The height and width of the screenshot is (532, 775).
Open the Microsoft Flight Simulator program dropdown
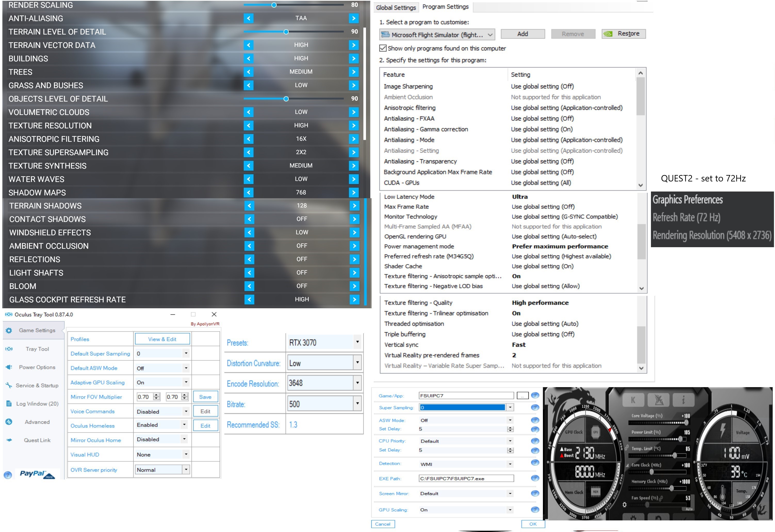tap(437, 35)
